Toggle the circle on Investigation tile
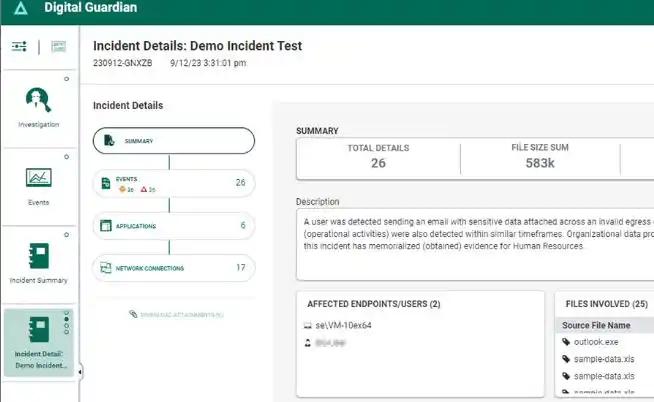This screenshot has height=402, width=654. coord(66,79)
